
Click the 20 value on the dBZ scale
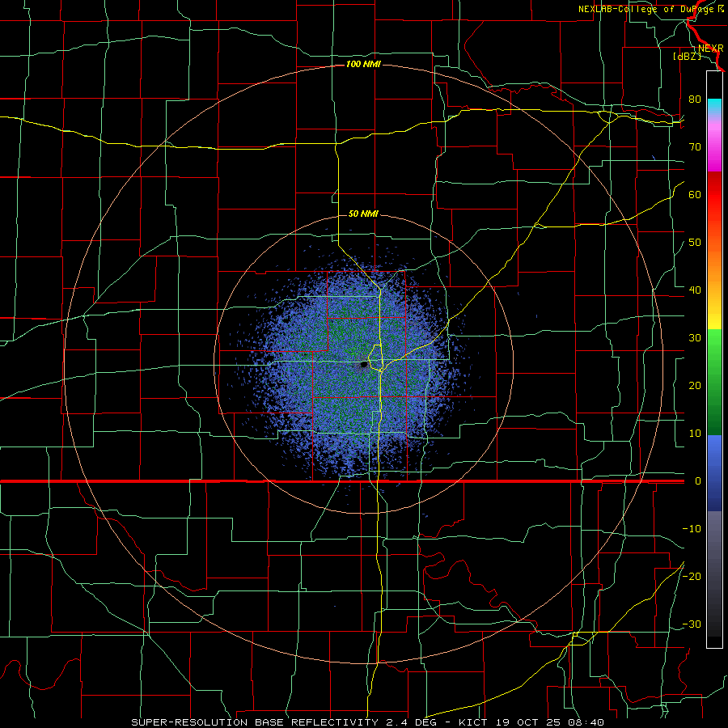[x=695, y=385]
